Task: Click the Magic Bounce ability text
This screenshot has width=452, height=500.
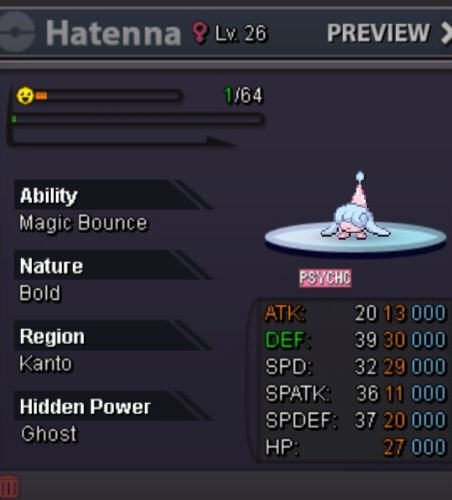Action: tap(83, 223)
